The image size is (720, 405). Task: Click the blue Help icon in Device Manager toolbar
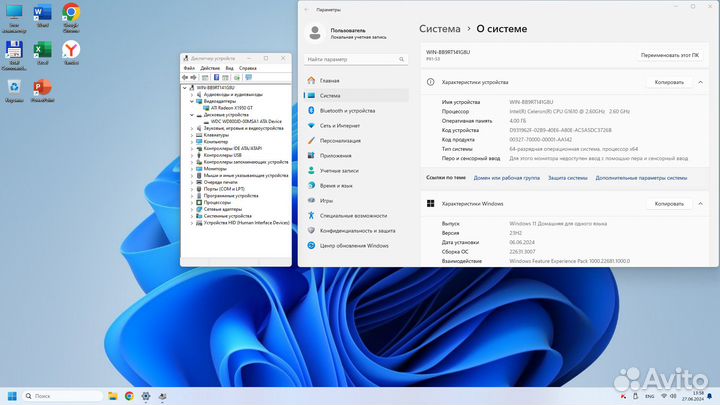coord(216,78)
